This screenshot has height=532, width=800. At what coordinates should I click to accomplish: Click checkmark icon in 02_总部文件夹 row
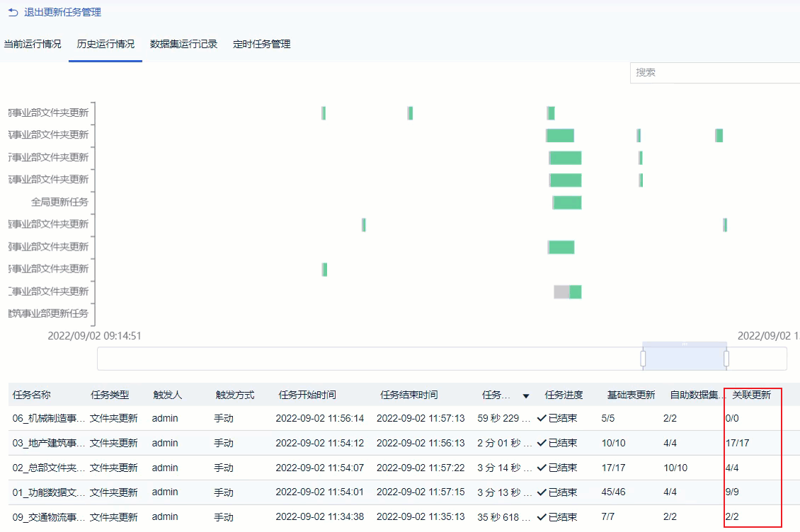coord(542,467)
